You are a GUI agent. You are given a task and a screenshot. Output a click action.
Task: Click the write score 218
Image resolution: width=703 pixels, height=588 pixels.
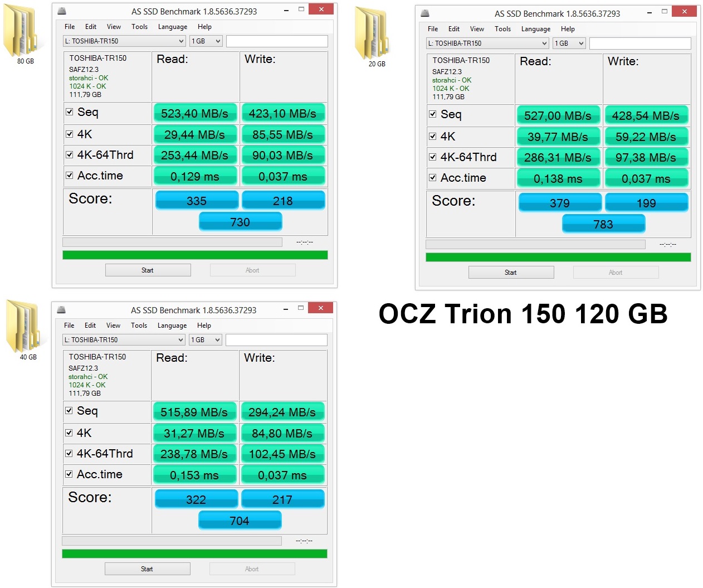pyautogui.click(x=283, y=201)
